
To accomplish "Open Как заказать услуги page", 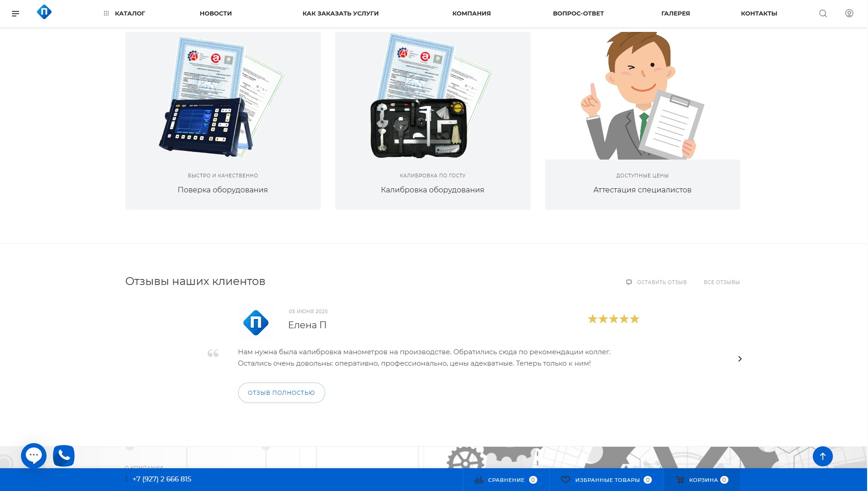I will 341,14.
